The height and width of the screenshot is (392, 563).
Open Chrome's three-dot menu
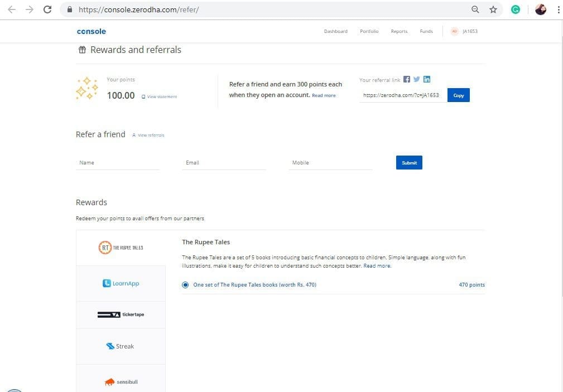559,9
